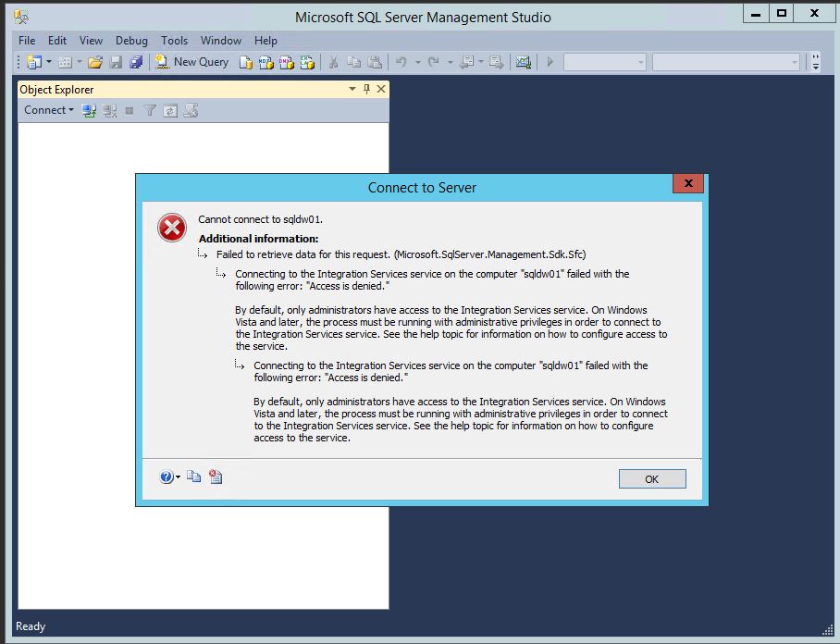Image resolution: width=840 pixels, height=644 pixels.
Task: Click the Activity Monitor toolbar icon
Action: click(524, 62)
